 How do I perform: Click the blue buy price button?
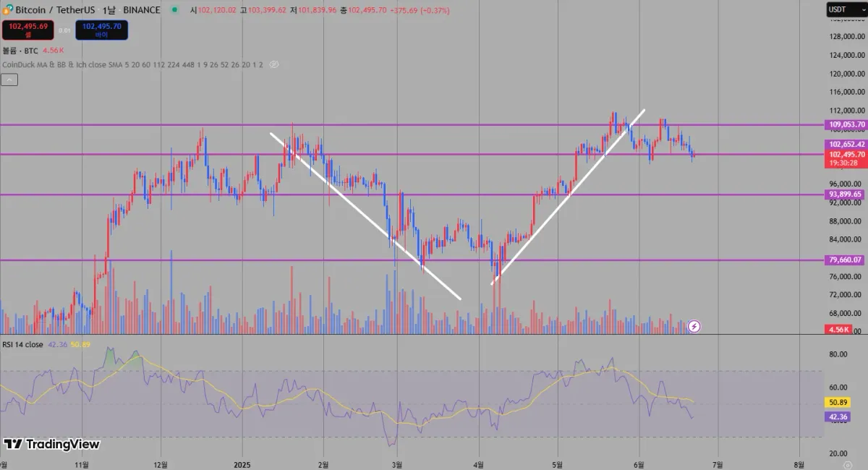[101, 30]
